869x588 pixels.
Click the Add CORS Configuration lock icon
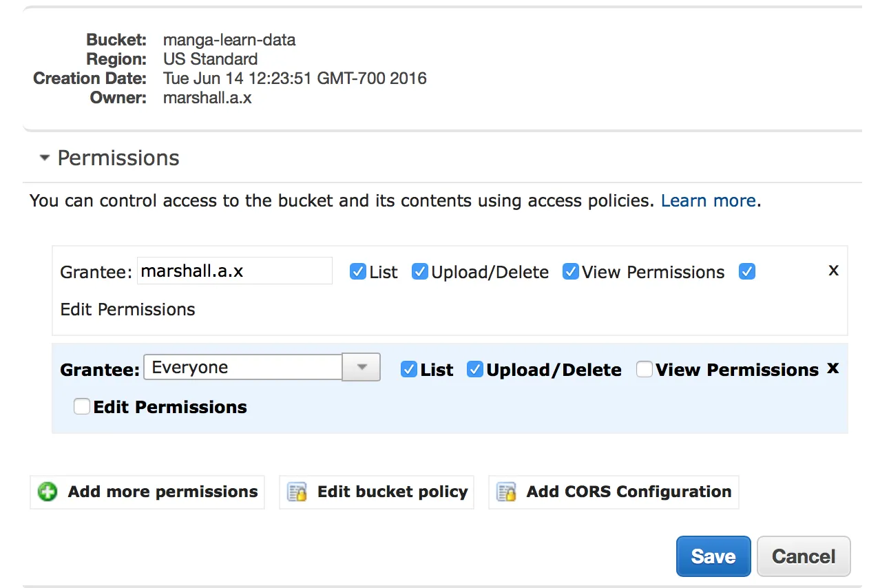506,492
